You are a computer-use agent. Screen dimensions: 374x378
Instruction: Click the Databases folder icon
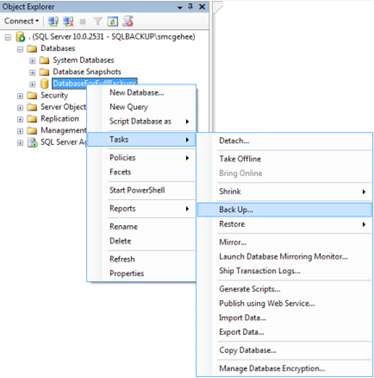tap(32, 49)
